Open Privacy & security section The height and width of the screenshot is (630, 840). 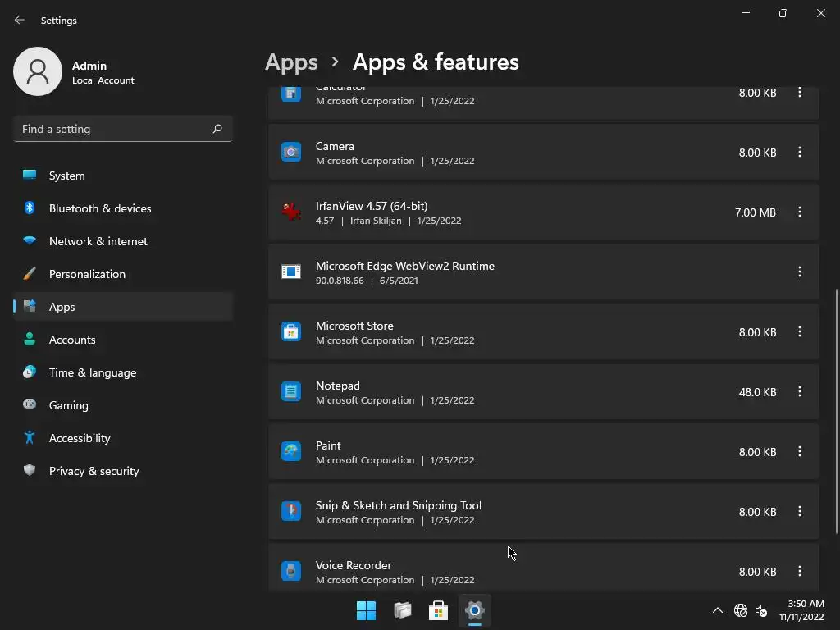[x=94, y=471]
